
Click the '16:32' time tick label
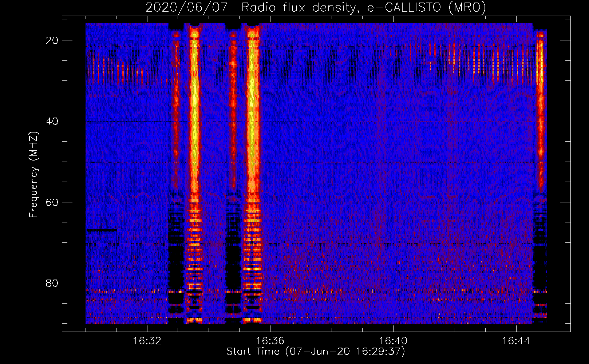coord(147,341)
